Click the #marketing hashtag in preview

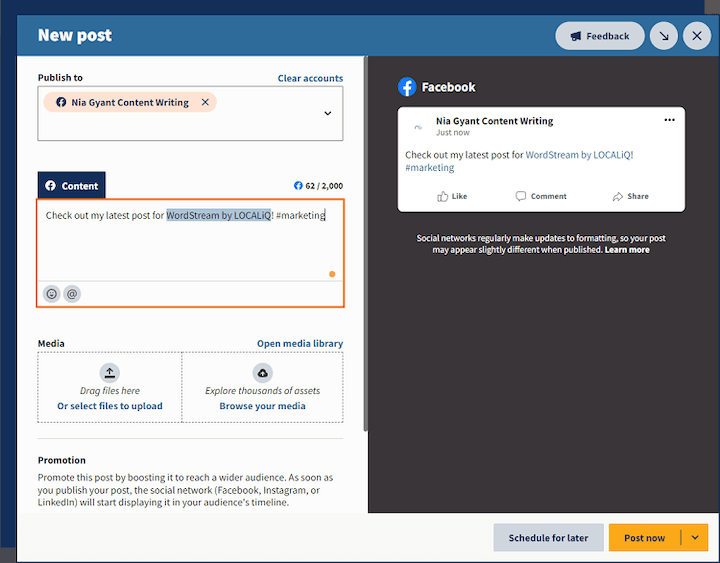pyautogui.click(x=429, y=168)
